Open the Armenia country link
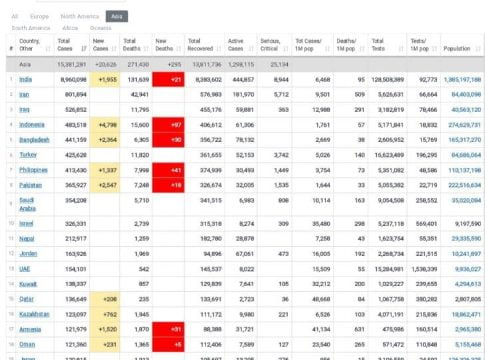485x360 pixels. coord(30,329)
